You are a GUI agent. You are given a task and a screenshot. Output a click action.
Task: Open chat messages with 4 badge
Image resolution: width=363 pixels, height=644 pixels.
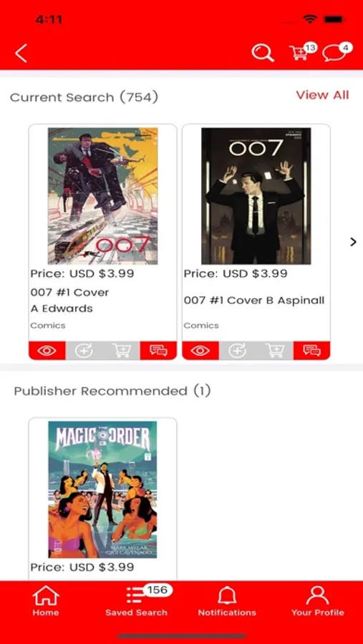[x=337, y=52]
